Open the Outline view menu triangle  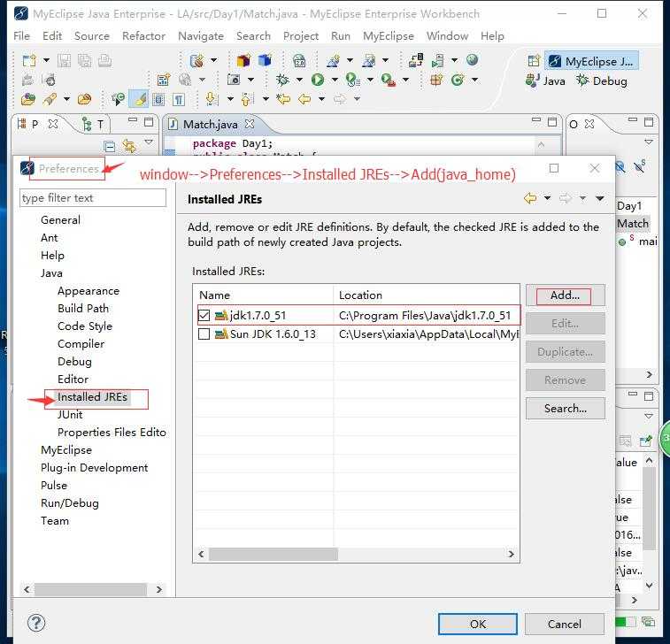click(649, 142)
